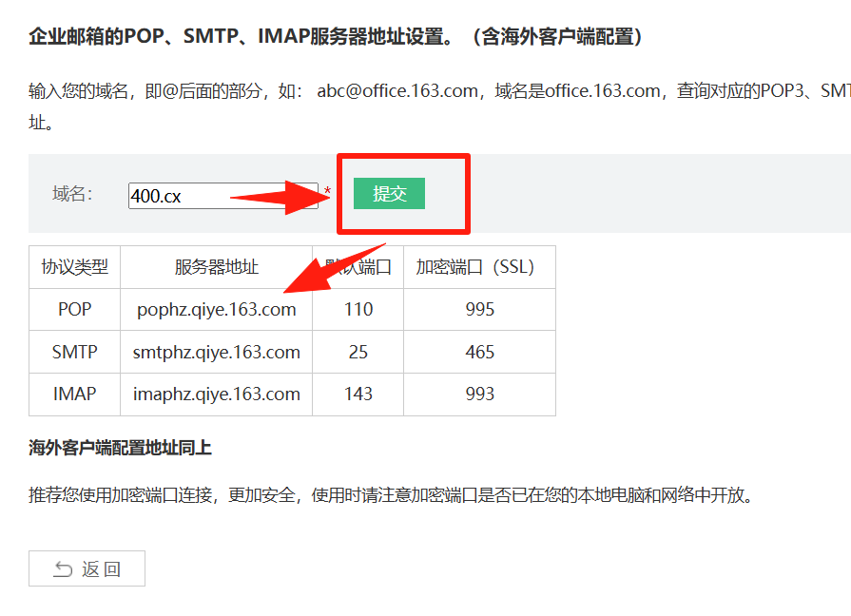Click the IMAP SSL port 993
The image size is (851, 616).
point(480,394)
